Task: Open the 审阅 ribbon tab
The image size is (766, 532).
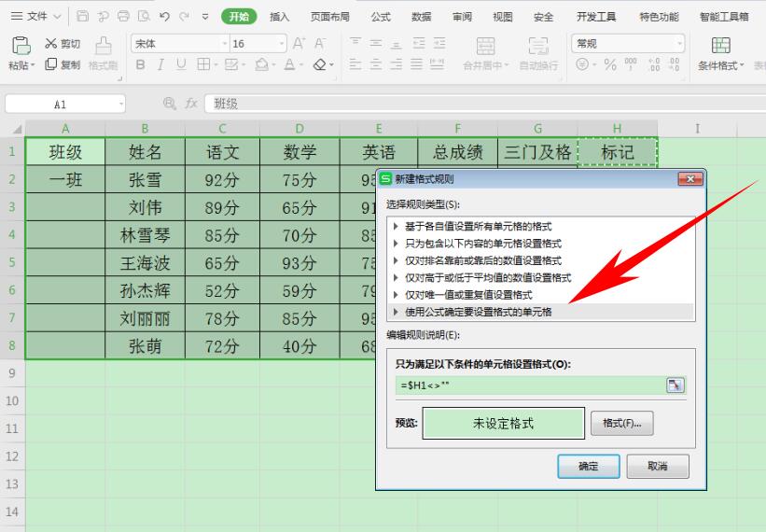Action: click(462, 17)
